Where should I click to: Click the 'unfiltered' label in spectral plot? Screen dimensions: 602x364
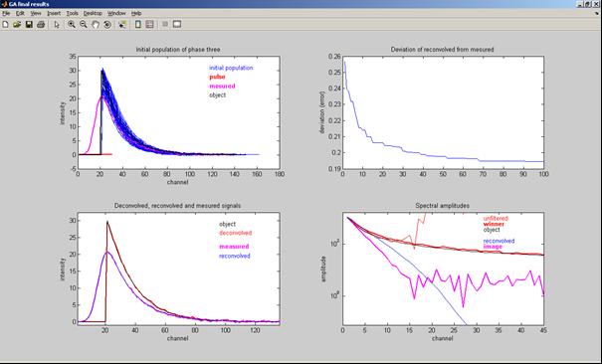click(496, 218)
